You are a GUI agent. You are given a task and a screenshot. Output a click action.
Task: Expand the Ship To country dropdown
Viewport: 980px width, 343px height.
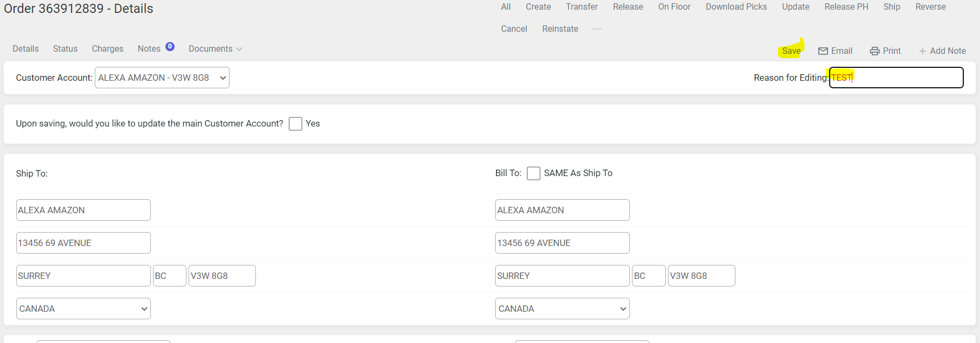pyautogui.click(x=83, y=309)
